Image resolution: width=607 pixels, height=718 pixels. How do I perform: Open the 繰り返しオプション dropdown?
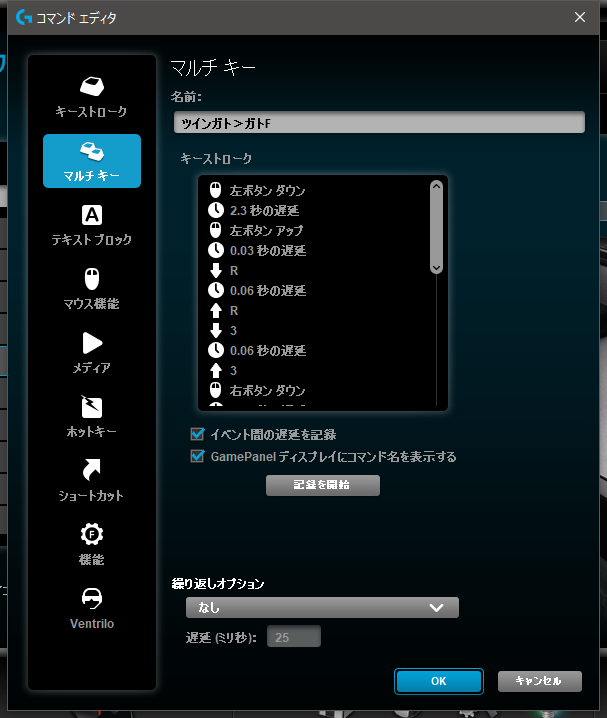click(x=321, y=607)
